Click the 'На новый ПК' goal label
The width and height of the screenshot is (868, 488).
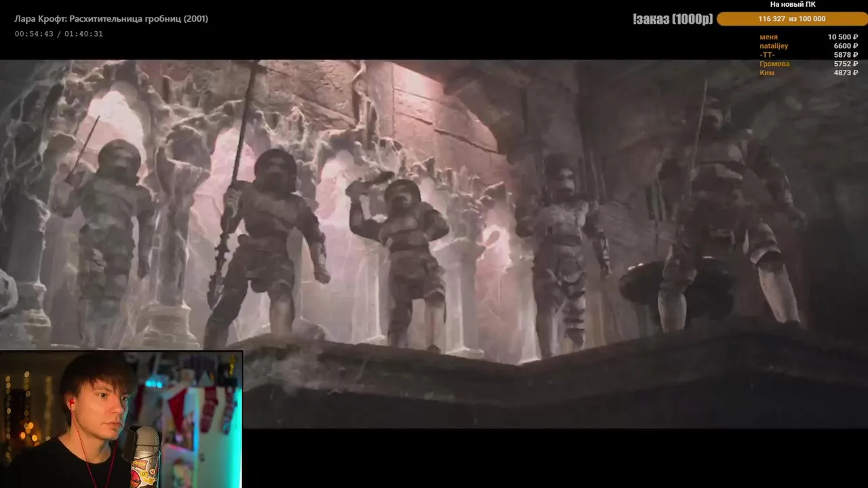point(793,4)
